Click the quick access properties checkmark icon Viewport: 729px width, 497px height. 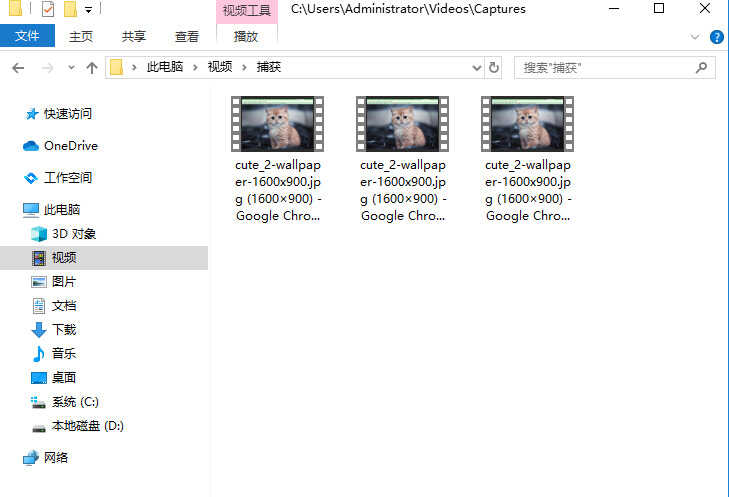coord(47,9)
